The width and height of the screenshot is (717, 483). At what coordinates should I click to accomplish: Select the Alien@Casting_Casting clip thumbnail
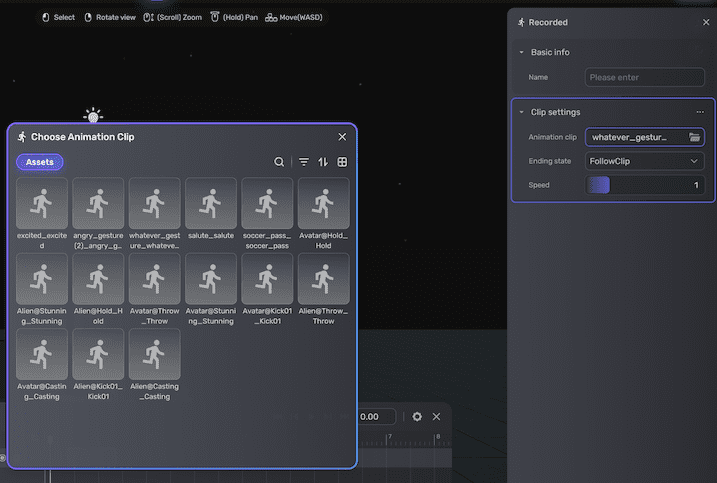(154, 354)
